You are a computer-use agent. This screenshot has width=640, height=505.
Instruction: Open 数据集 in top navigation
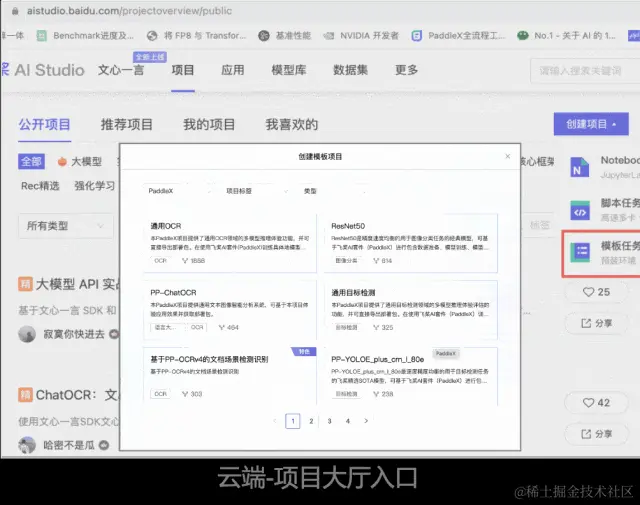[x=350, y=70]
